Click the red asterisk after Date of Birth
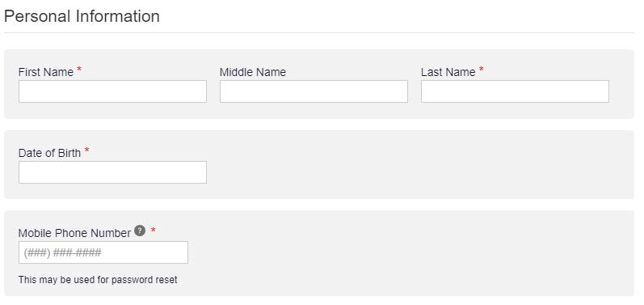The image size is (644, 305). pos(86,150)
